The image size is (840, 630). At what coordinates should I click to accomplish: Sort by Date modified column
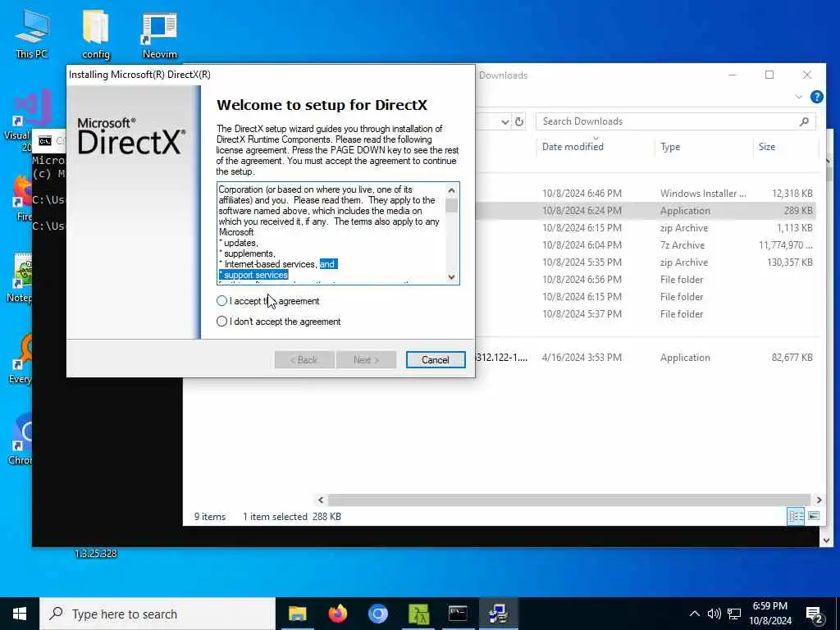point(572,147)
